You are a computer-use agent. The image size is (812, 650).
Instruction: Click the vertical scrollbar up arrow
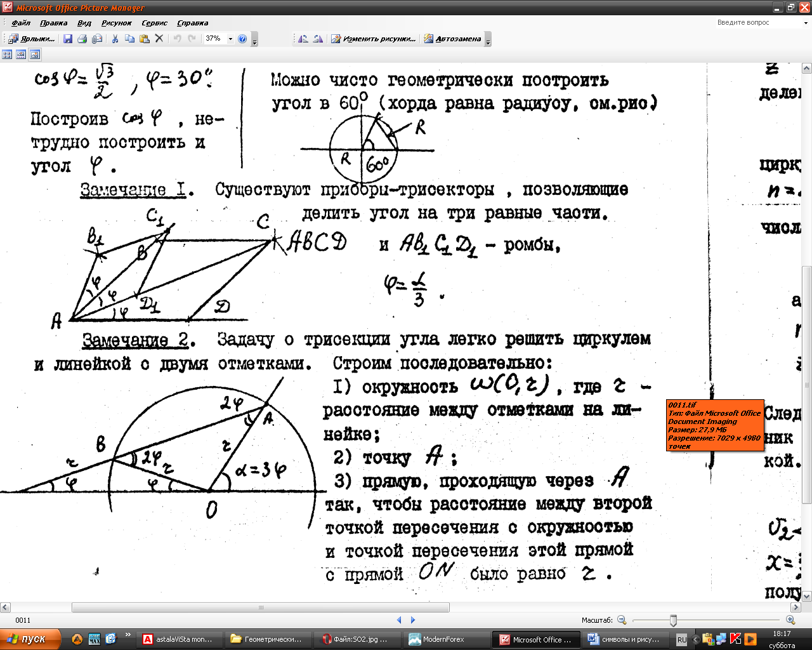[807, 68]
